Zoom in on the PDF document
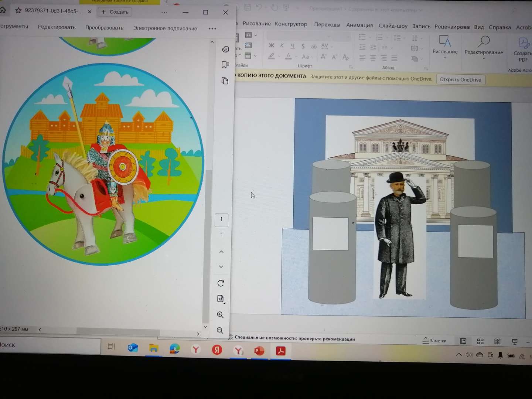This screenshot has height=399, width=532. point(221,314)
